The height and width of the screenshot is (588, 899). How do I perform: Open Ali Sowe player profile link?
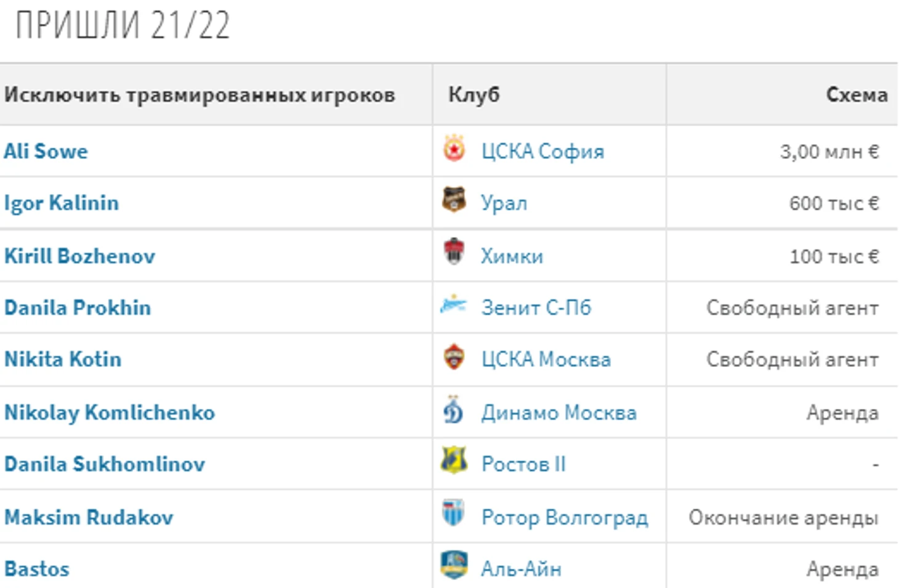[46, 151]
